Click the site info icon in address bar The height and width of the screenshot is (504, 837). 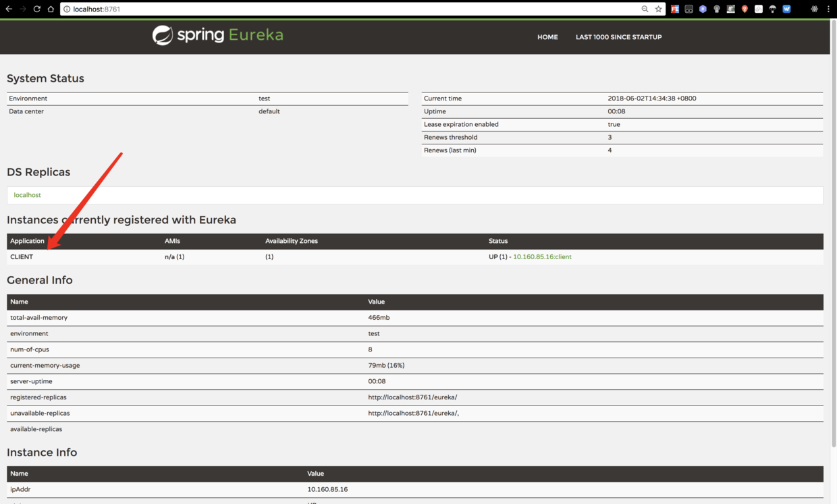coord(67,9)
